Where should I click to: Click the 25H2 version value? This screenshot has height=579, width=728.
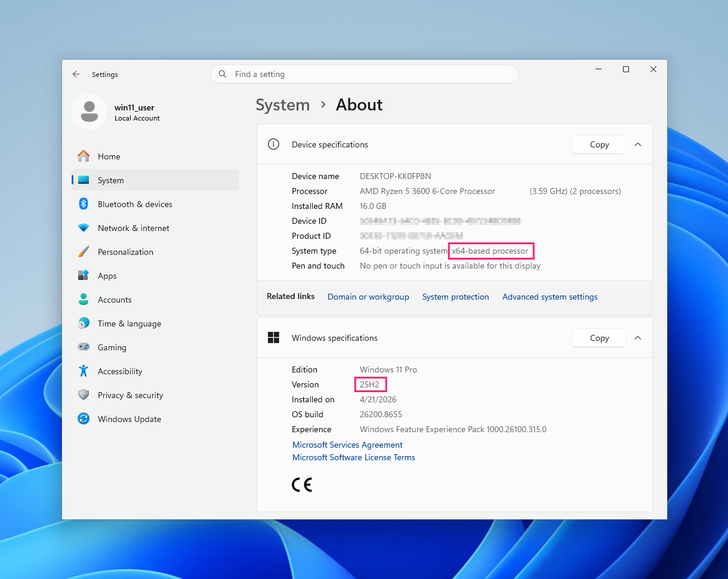pyautogui.click(x=369, y=384)
